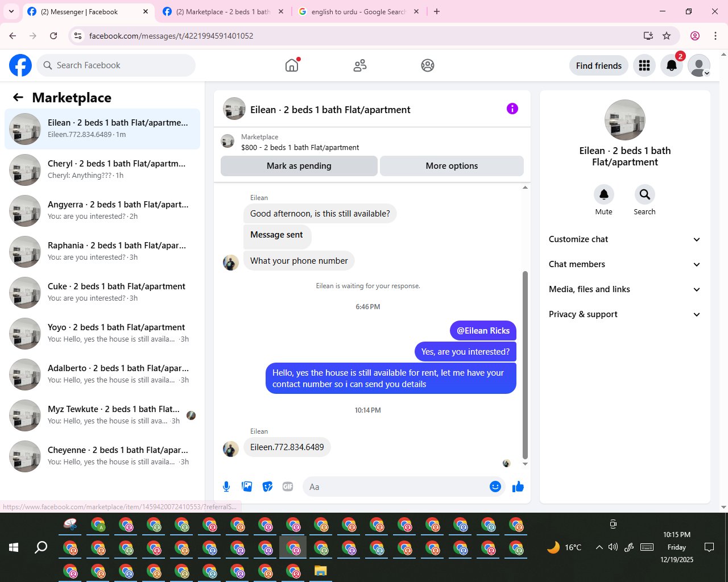Viewport: 728px width, 582px height.
Task: Open Facebook home via logo
Action: click(x=20, y=65)
